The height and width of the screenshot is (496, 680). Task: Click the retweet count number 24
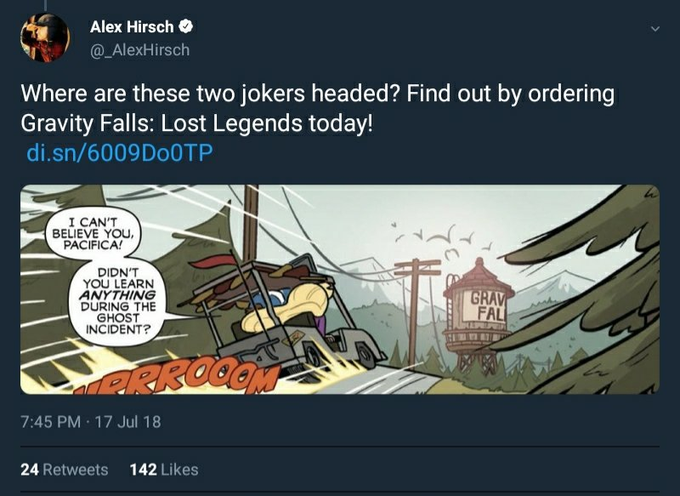click(x=29, y=470)
